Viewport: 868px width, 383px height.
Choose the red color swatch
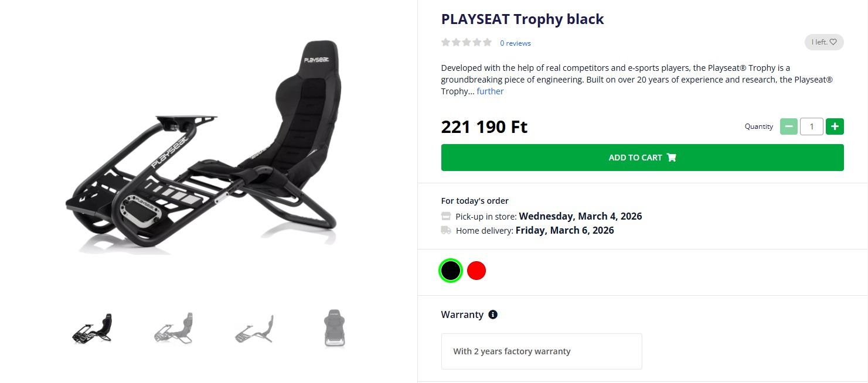tap(476, 271)
